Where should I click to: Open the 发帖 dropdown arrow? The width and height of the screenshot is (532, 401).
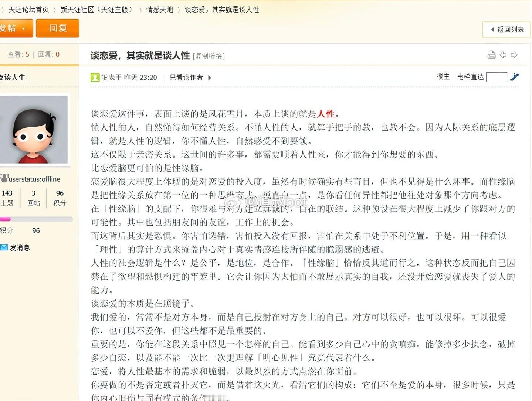tap(23, 28)
